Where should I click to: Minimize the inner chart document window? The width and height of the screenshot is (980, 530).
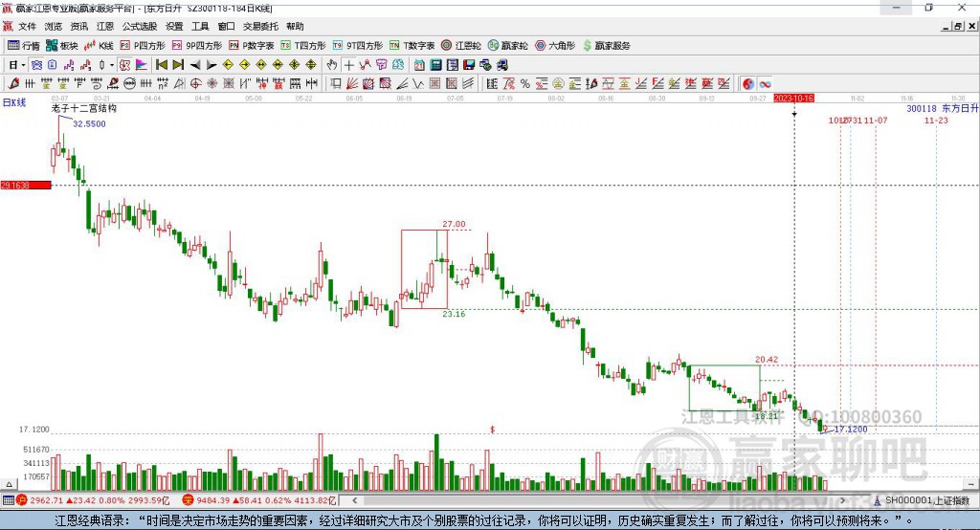pos(947,26)
